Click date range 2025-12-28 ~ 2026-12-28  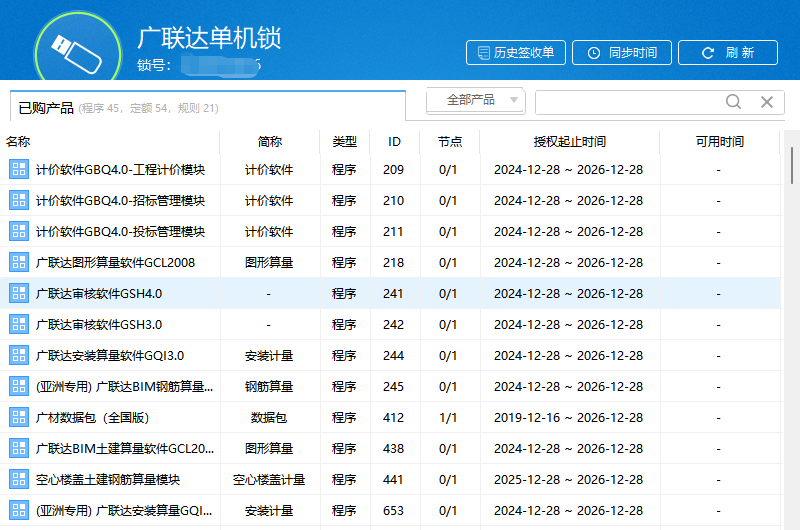[x=568, y=479]
